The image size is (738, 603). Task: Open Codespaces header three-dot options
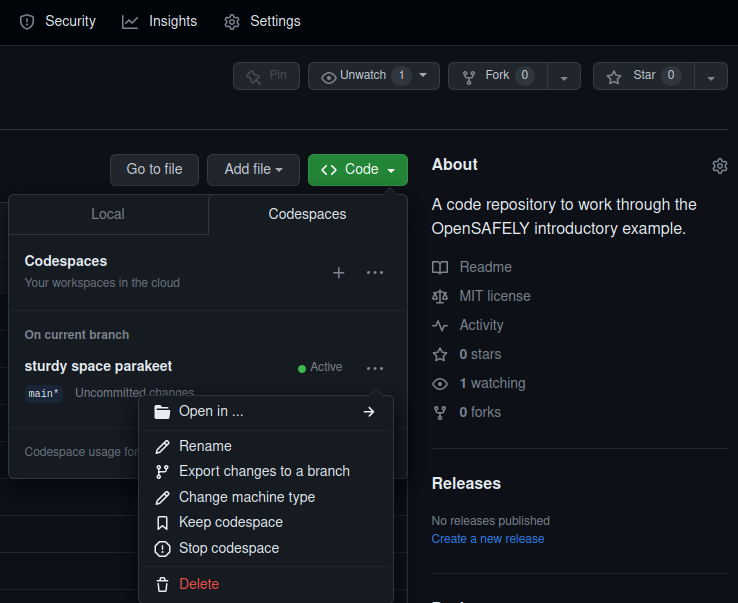[x=375, y=272]
